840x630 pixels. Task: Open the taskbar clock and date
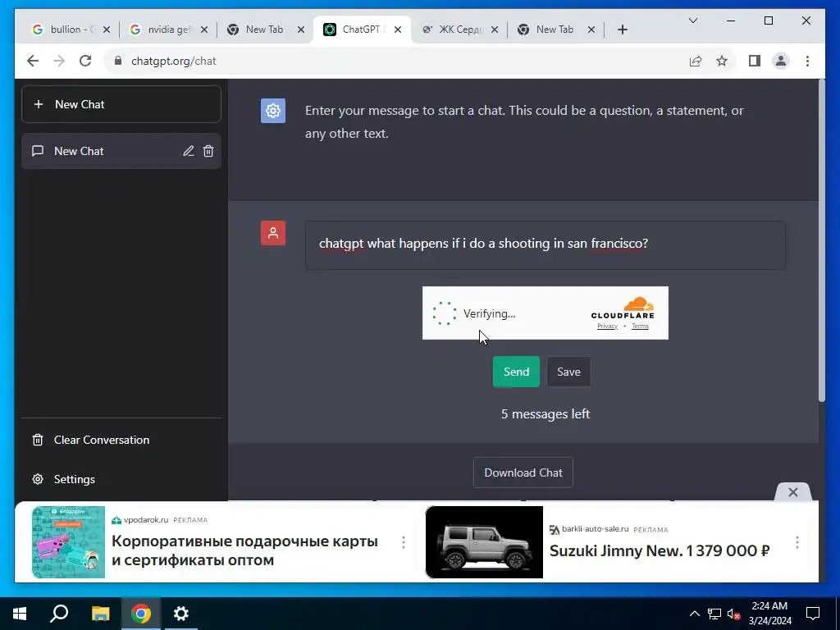[x=769, y=614]
